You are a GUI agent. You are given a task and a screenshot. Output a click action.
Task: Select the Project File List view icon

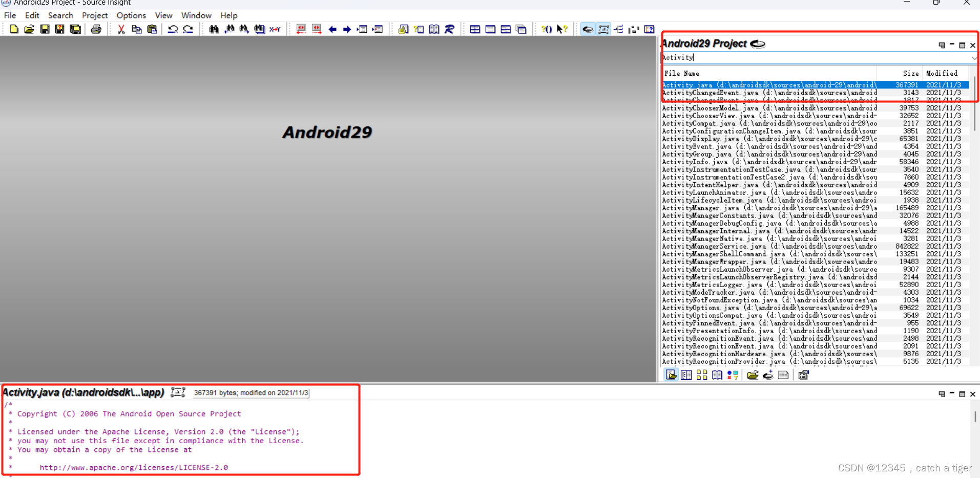click(671, 375)
